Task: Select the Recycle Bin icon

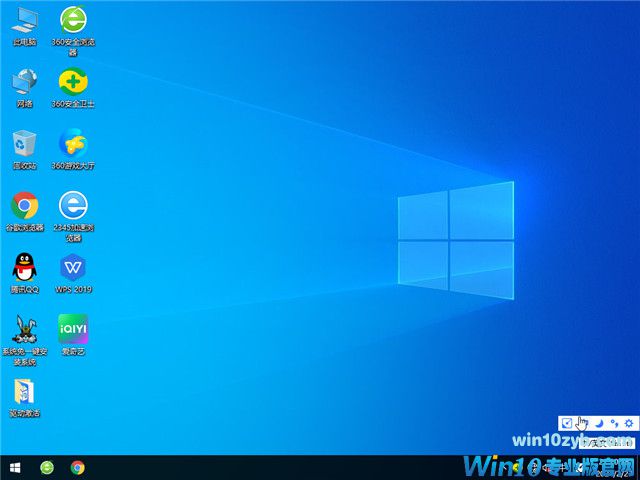Action: 24,149
